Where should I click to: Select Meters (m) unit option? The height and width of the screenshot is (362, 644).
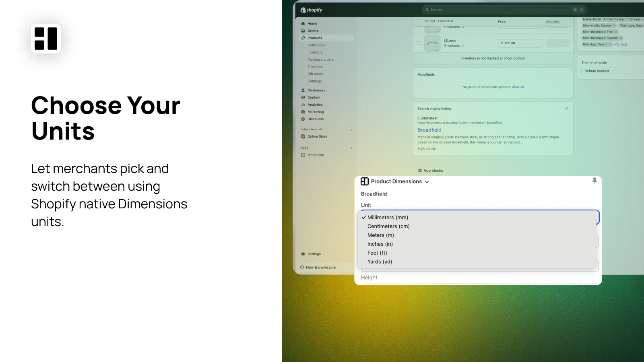477,235
